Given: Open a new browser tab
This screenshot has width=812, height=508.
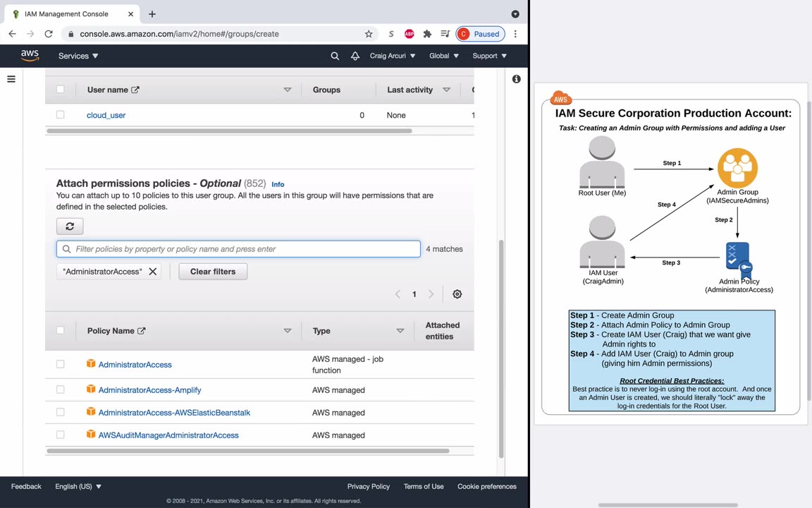Looking at the screenshot, I should [x=152, y=14].
